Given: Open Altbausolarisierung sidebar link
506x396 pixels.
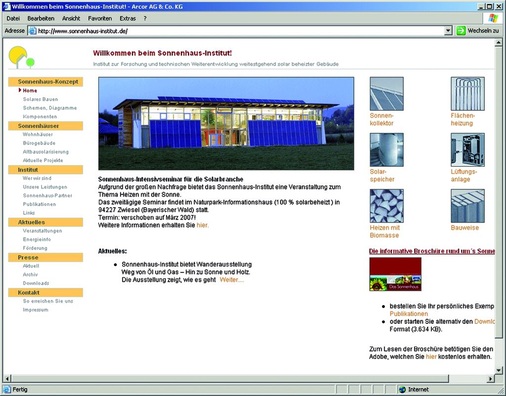Looking at the screenshot, I should tap(46, 152).
